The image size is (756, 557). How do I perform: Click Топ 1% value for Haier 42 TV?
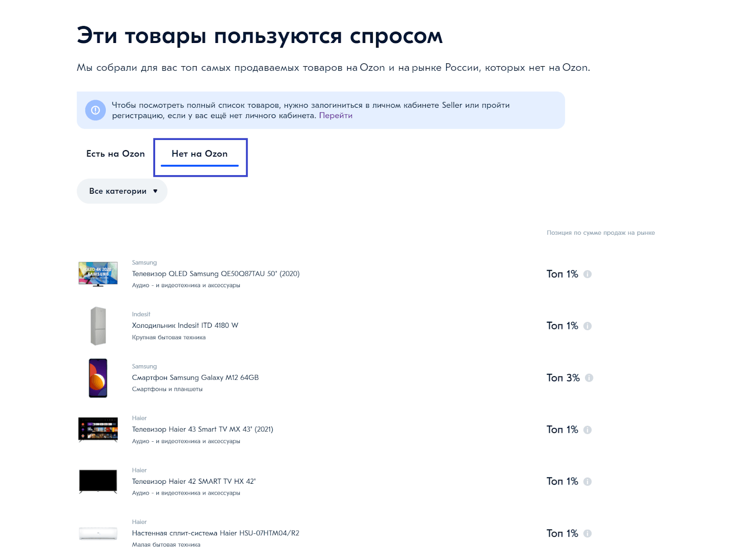[x=562, y=481]
